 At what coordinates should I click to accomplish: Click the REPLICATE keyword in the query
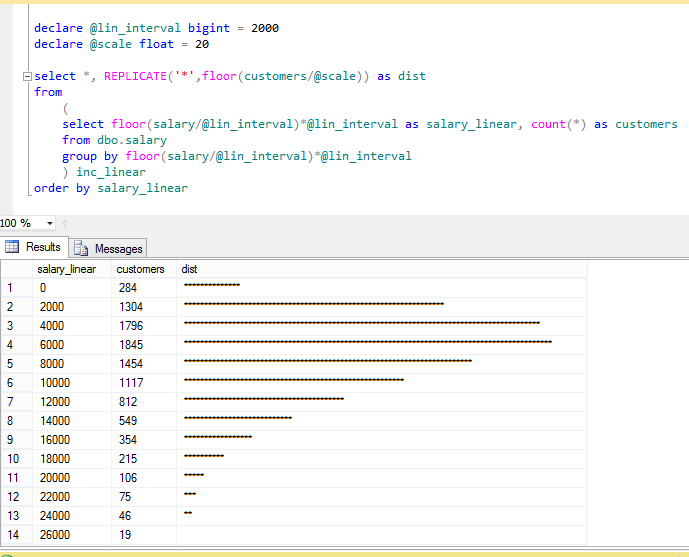[135, 76]
